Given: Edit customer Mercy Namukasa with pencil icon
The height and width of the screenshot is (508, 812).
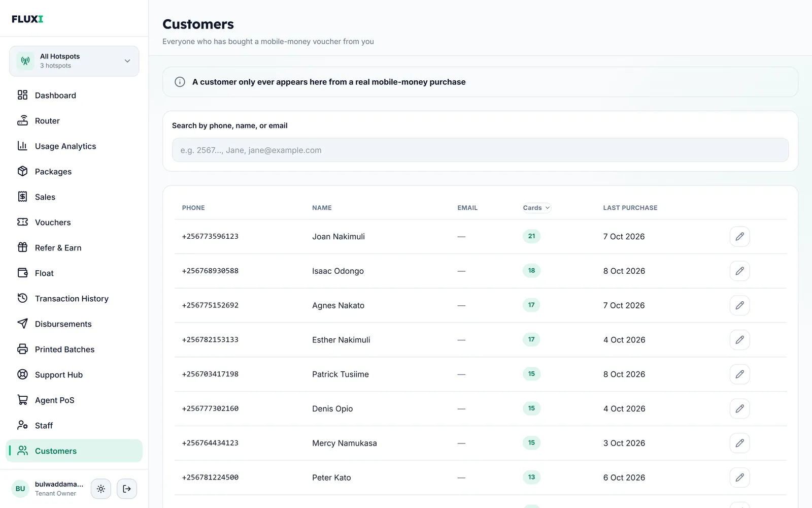Looking at the screenshot, I should (x=739, y=443).
